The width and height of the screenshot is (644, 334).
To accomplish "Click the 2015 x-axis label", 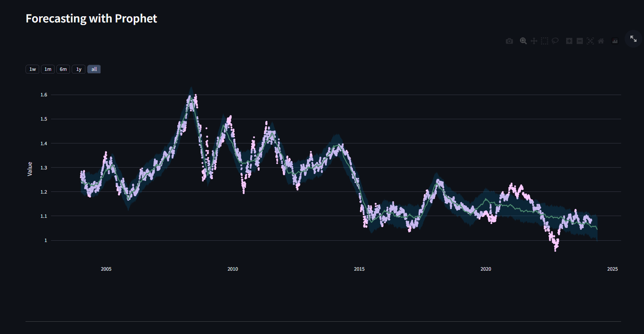I will pyautogui.click(x=359, y=269).
